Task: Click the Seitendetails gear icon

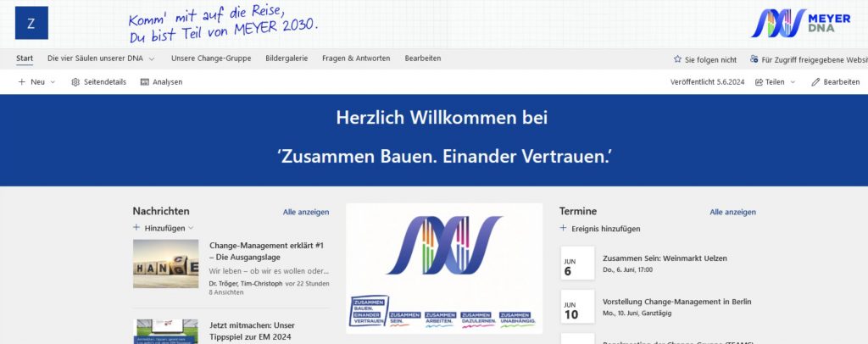Action: click(75, 82)
